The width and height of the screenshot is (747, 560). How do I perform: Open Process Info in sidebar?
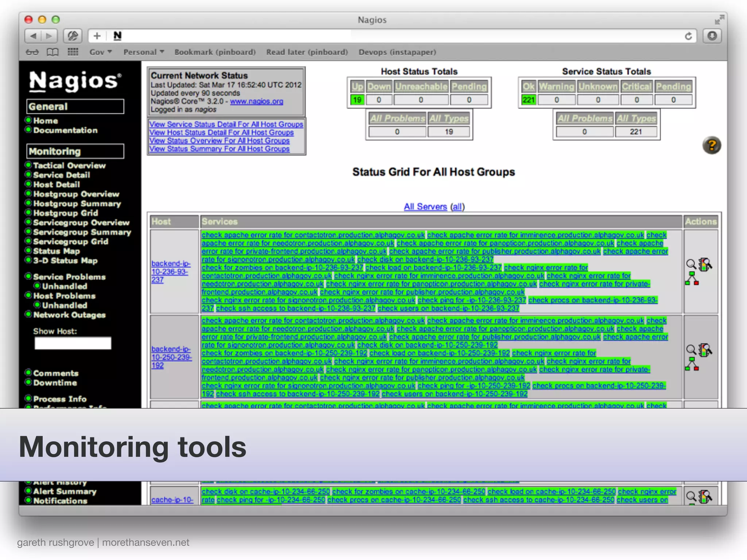pyautogui.click(x=60, y=399)
